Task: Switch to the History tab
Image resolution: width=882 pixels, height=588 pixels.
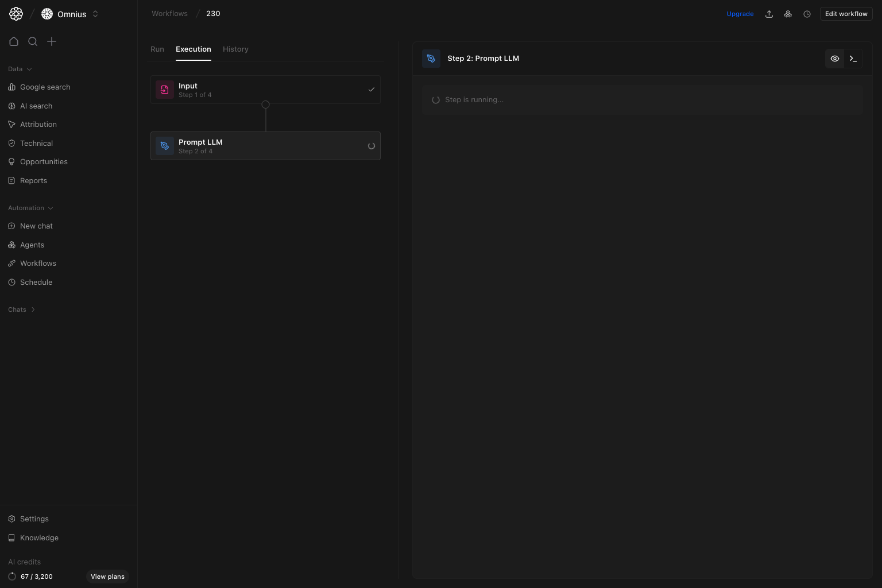Action: (235, 49)
